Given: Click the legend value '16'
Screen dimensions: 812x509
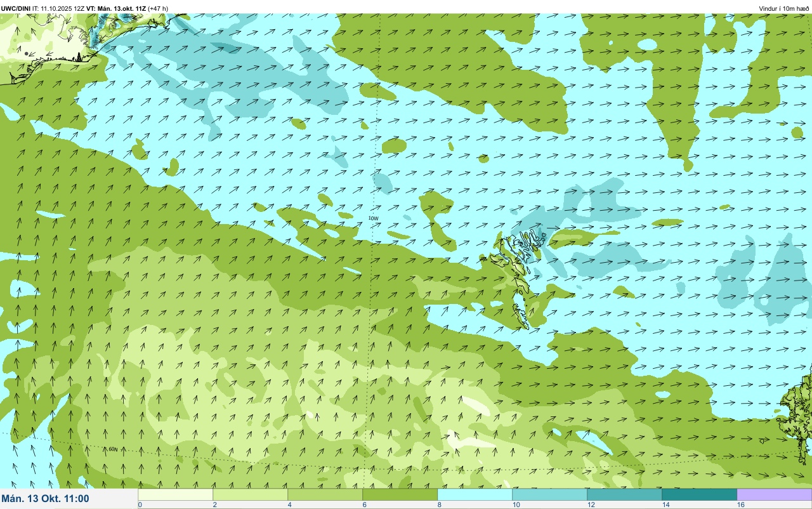Looking at the screenshot, I should pyautogui.click(x=740, y=505).
